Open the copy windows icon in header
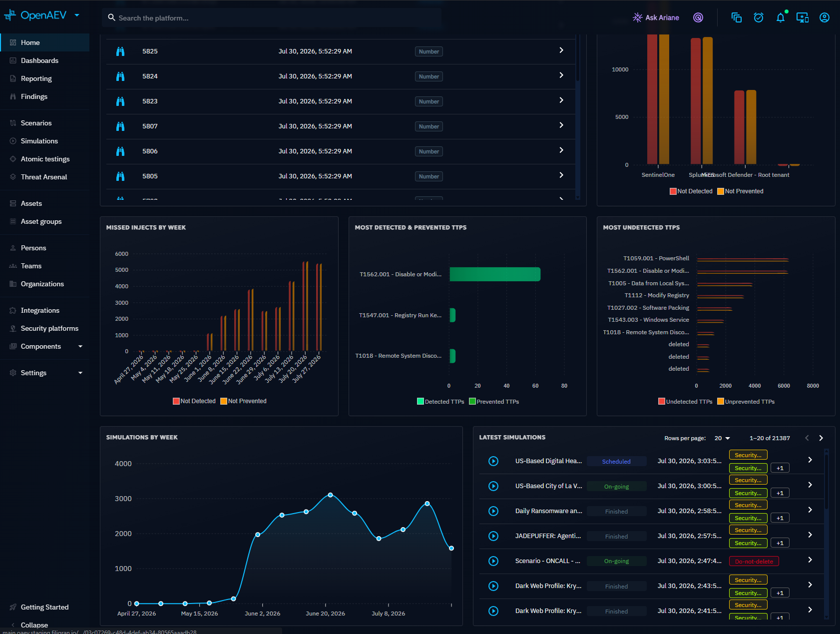 737,17
